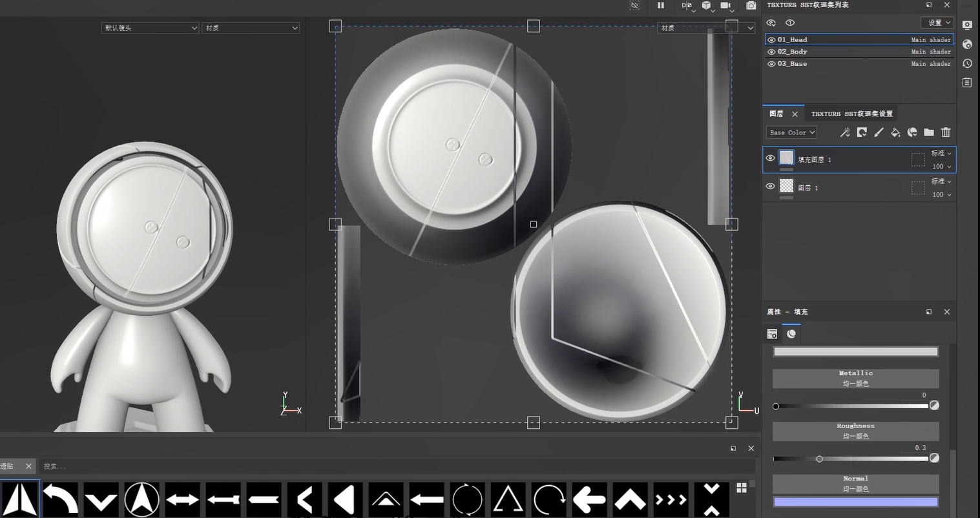This screenshot has width=980, height=518.
Task: Click the camera screenshot icon in viewport toolbar
Action: pyautogui.click(x=751, y=6)
